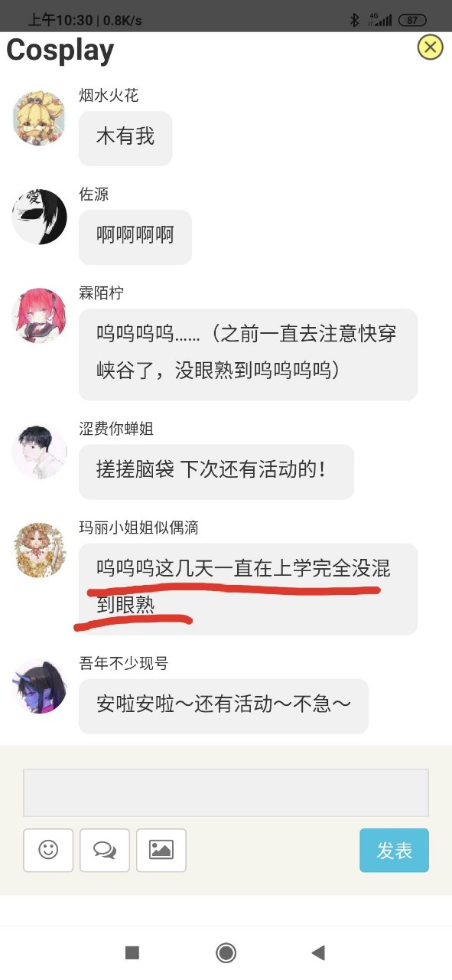The width and height of the screenshot is (452, 980).
Task: Click the chat bubbles reply icon
Action: (x=105, y=850)
